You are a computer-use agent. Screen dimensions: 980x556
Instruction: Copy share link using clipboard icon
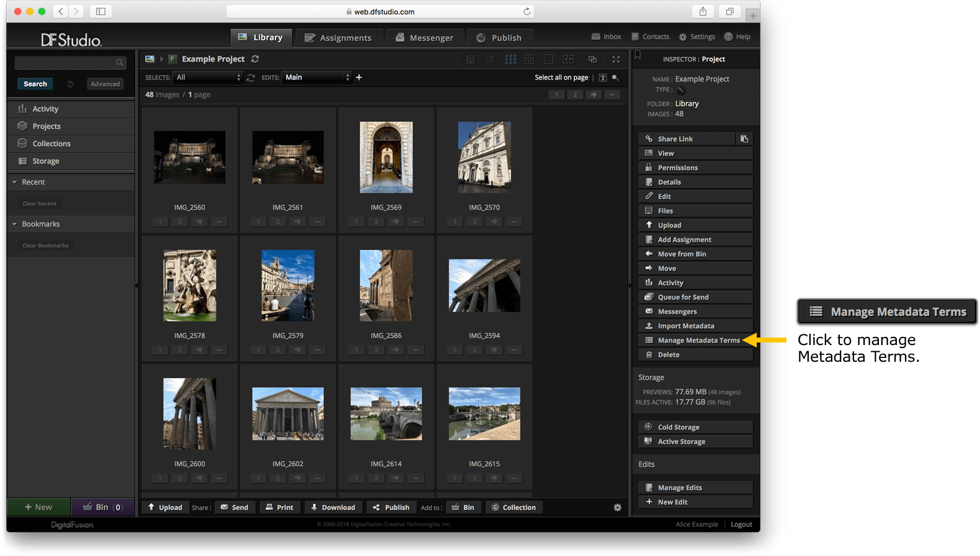744,139
